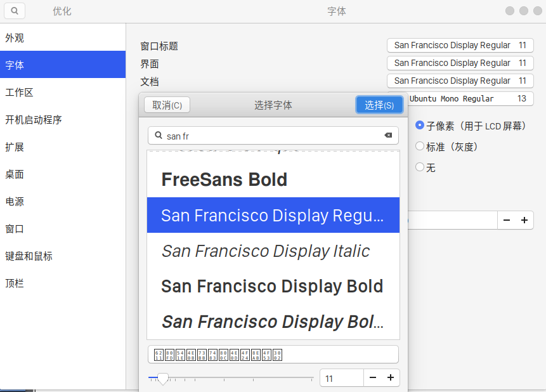Select the 无 antialiasing radio button

click(420, 167)
